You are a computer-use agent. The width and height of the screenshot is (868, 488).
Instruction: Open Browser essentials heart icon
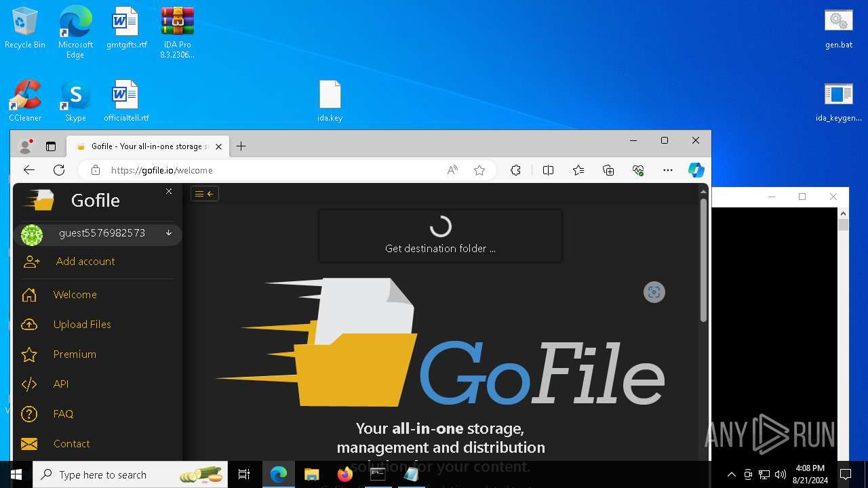(x=638, y=170)
